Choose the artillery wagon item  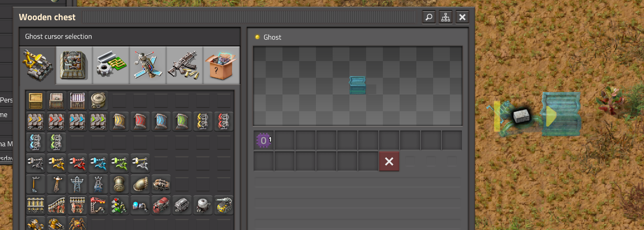(x=224, y=205)
